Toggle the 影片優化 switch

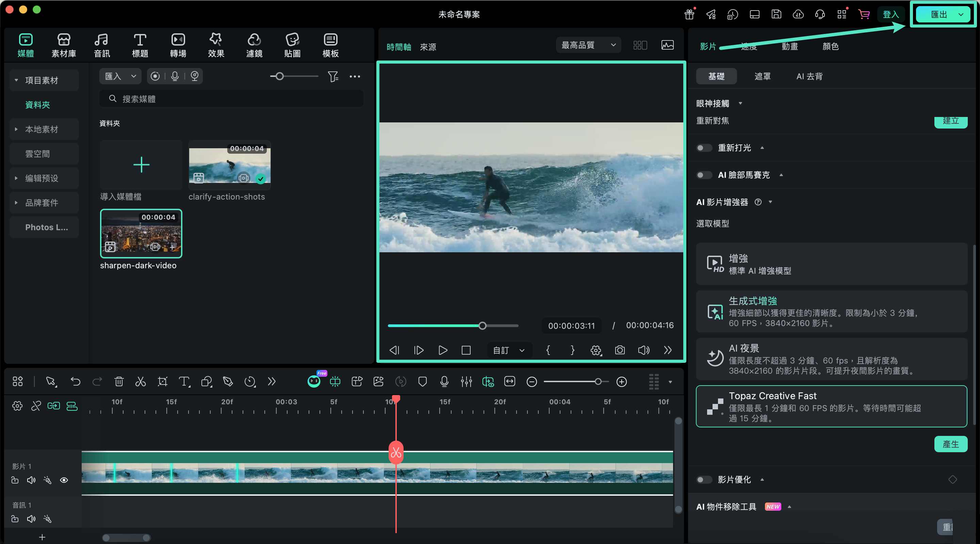tap(704, 479)
